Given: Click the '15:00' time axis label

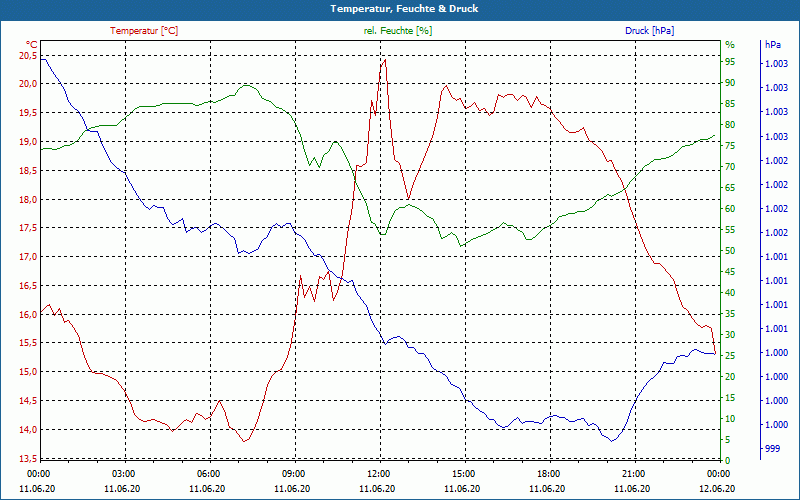Looking at the screenshot, I should point(463,473).
